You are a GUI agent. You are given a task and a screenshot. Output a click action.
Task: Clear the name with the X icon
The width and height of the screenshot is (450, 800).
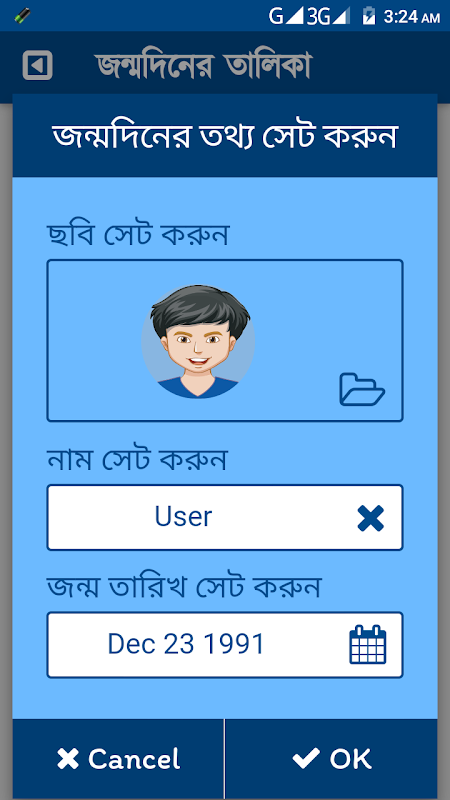click(370, 518)
